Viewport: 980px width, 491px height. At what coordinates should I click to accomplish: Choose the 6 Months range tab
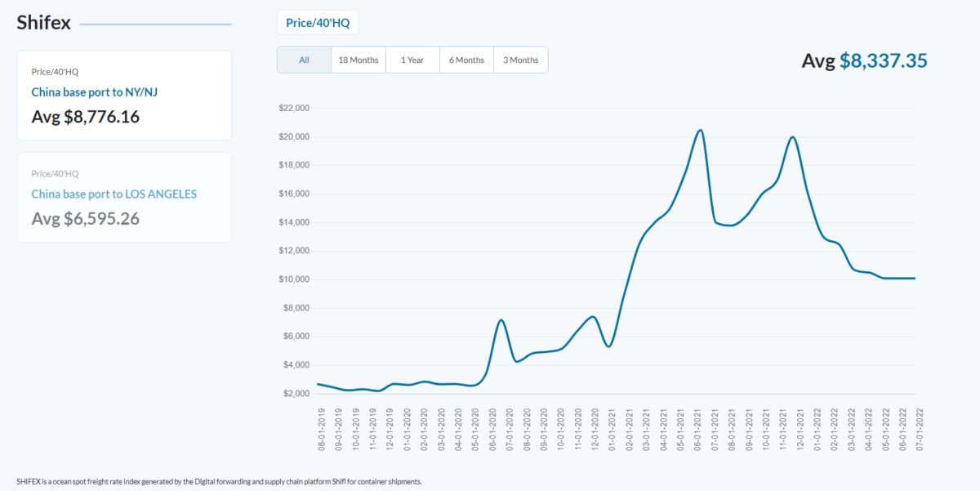(466, 60)
